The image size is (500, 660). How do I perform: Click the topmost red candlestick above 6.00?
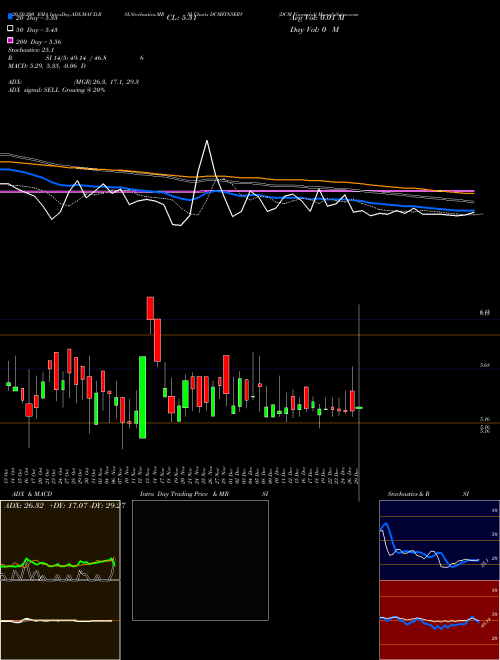point(150,308)
